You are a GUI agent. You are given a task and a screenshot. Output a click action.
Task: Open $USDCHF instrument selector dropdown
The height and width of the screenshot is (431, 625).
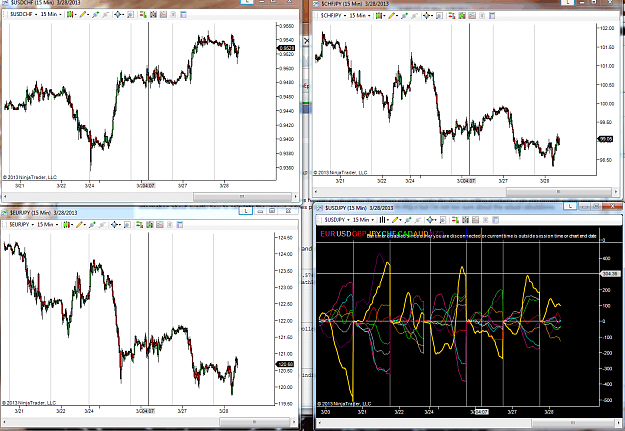coord(23,14)
